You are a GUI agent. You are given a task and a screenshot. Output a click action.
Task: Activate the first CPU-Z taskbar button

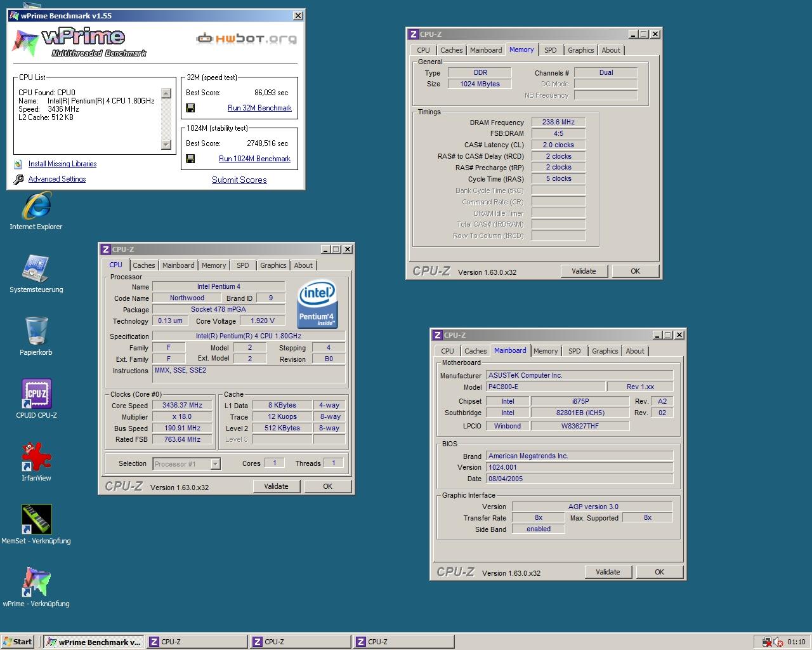tap(197, 642)
